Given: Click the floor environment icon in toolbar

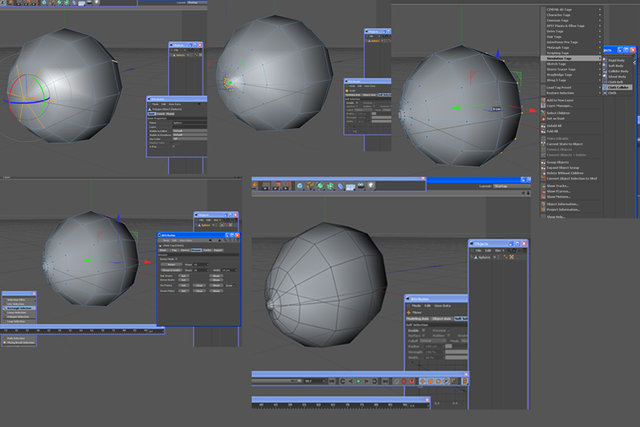Looking at the screenshot, I should coord(351,187).
